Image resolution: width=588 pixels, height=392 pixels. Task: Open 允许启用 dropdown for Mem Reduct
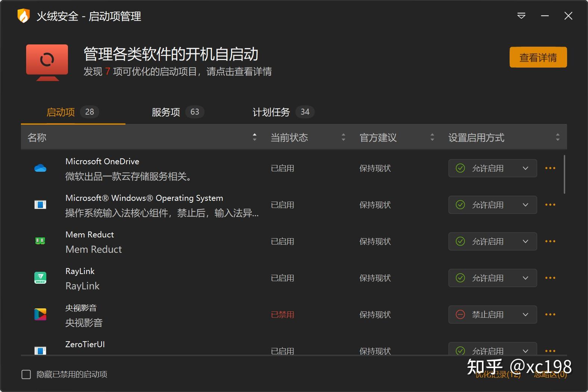(492, 241)
